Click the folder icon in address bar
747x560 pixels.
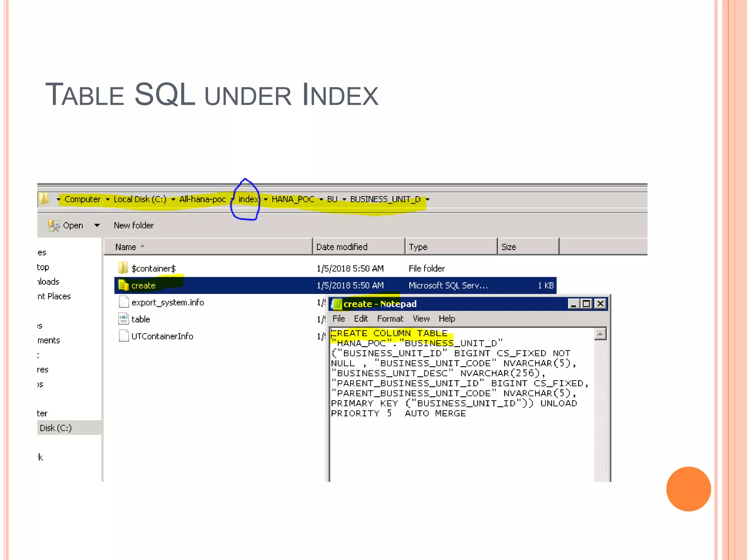[x=44, y=199]
